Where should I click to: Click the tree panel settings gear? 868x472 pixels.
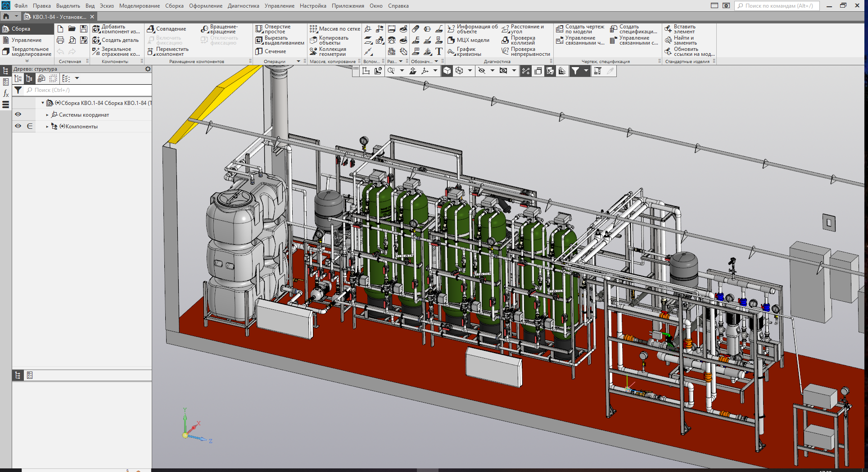[148, 69]
